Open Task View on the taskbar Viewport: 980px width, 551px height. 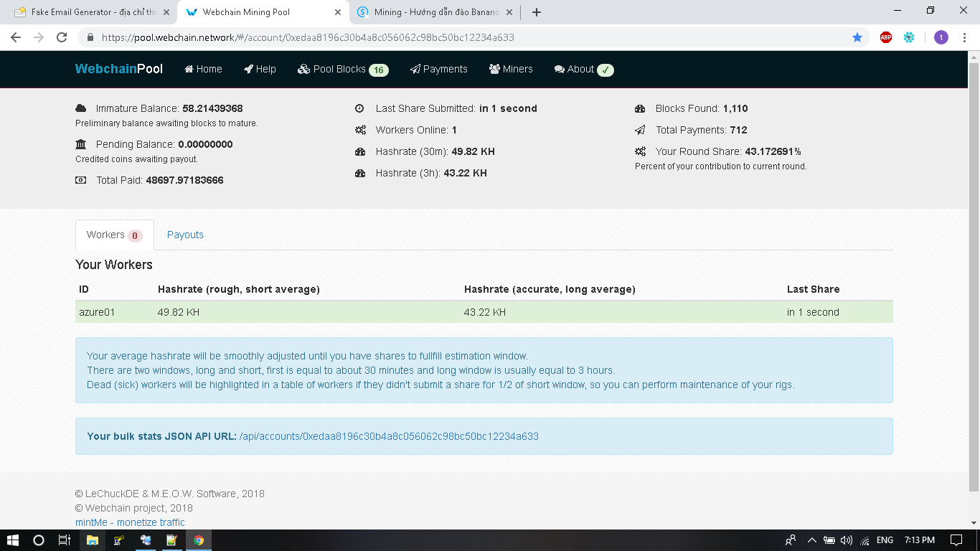click(64, 540)
